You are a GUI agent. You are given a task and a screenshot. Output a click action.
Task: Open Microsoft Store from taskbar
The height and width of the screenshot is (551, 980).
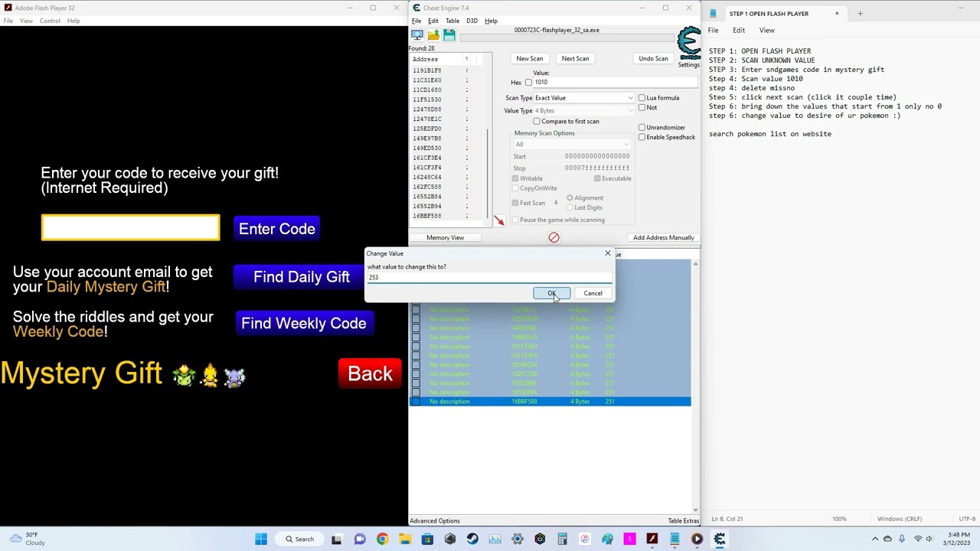[x=427, y=539]
